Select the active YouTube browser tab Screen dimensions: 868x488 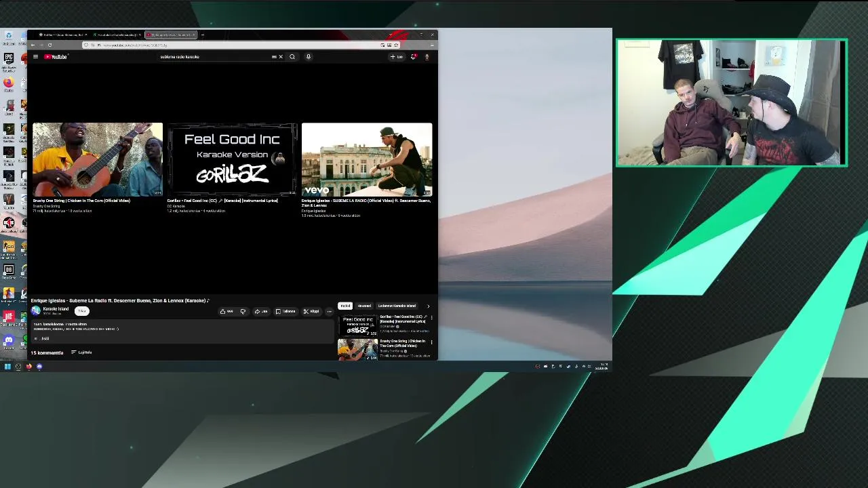pos(170,35)
